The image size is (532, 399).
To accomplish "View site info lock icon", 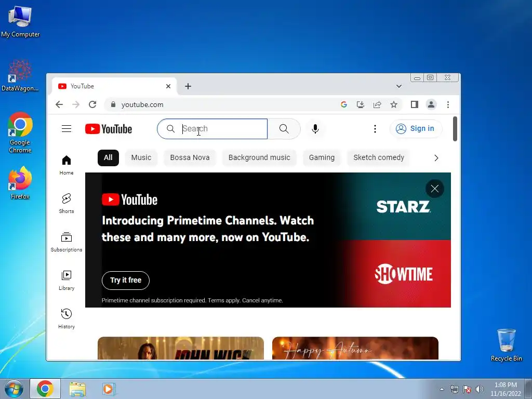I will [113, 104].
